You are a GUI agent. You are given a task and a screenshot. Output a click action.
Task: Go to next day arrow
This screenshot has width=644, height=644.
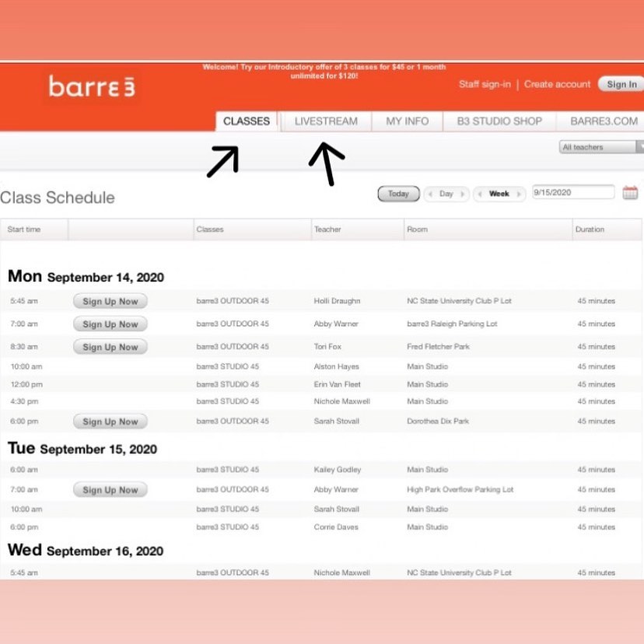point(464,194)
